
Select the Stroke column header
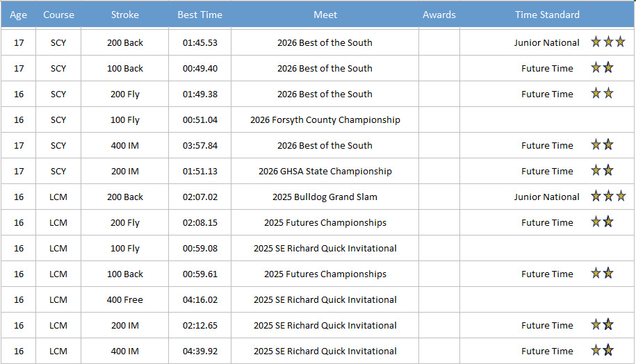click(x=124, y=15)
